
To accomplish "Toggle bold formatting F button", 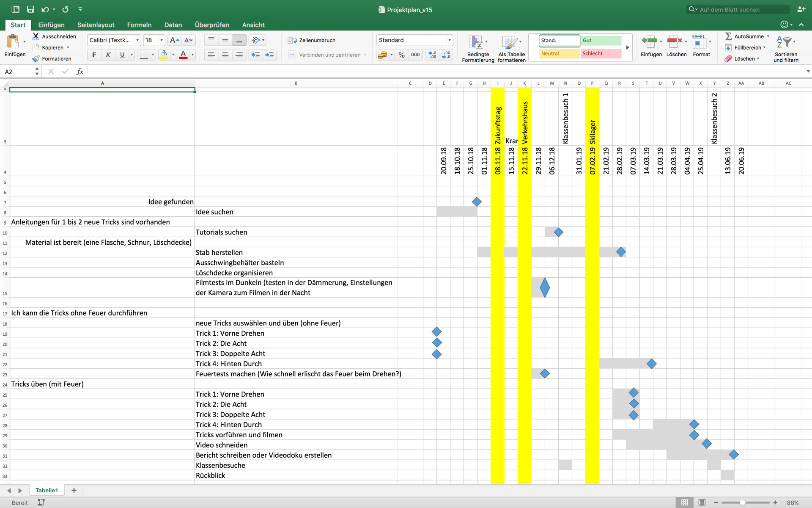I will [x=94, y=55].
